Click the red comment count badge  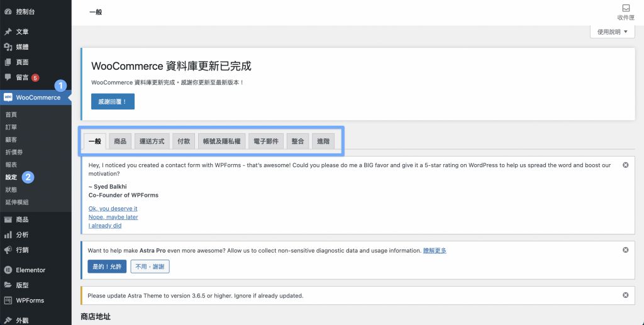[35, 77]
